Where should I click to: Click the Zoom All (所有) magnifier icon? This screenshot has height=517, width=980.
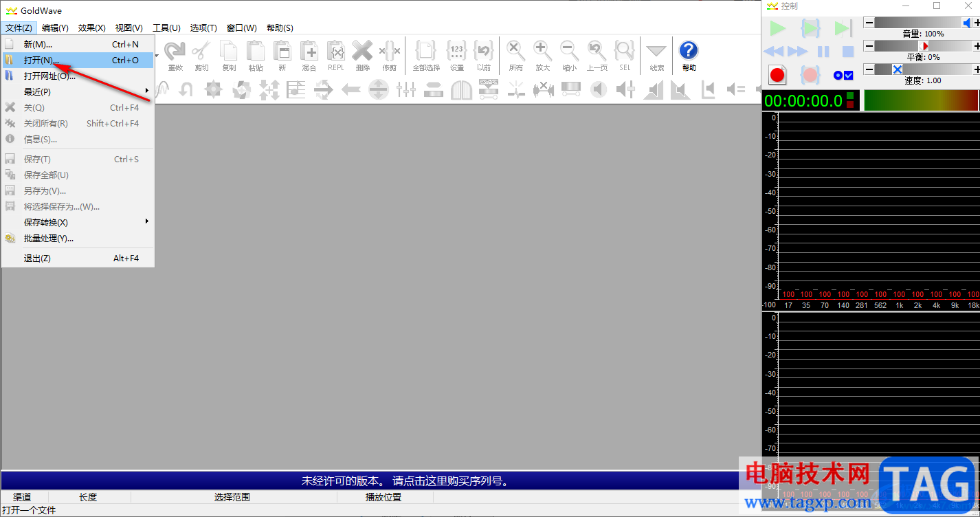(x=515, y=50)
